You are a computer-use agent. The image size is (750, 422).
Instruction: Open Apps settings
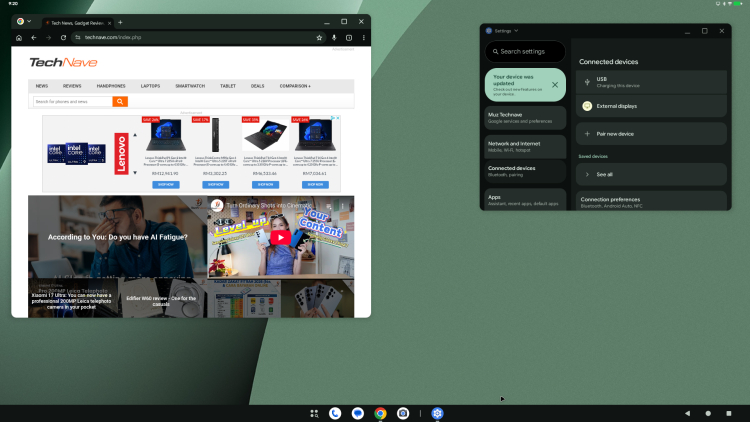coord(525,200)
